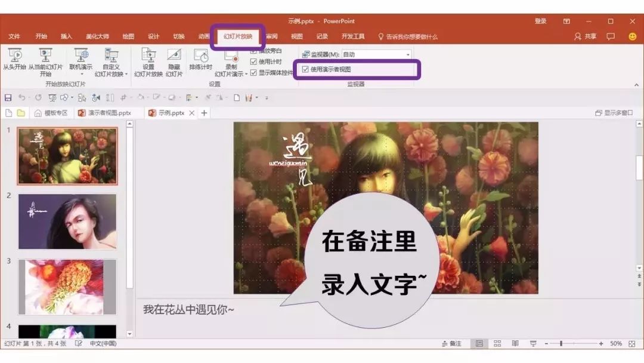Open 模板专区 tab
Screen dimensions: 644x363
(x=51, y=113)
